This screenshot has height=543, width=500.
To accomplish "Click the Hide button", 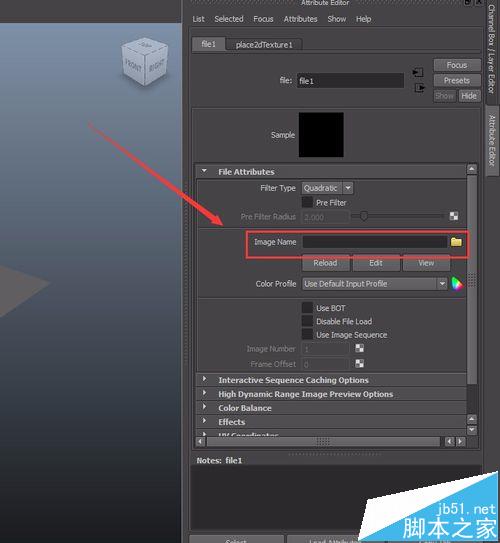I will (469, 96).
